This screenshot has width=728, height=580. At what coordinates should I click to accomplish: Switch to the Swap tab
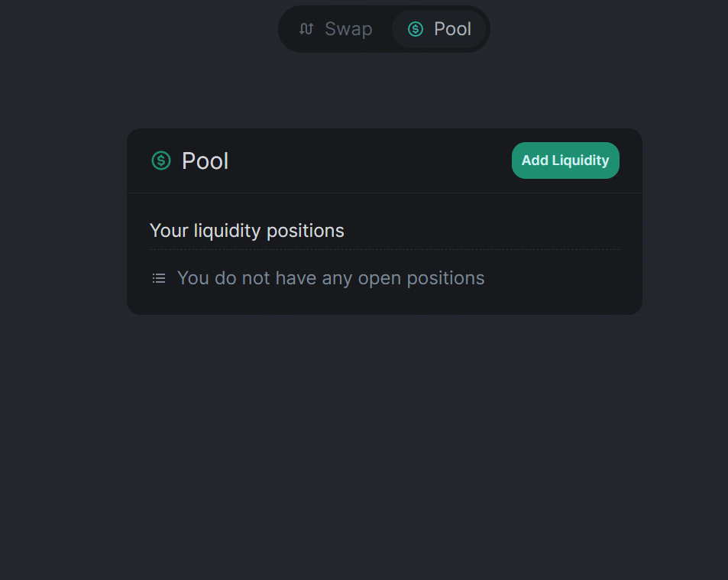click(335, 29)
